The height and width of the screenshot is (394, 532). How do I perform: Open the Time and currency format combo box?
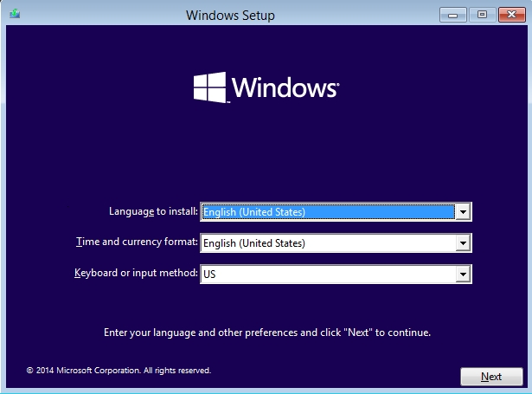coord(336,243)
